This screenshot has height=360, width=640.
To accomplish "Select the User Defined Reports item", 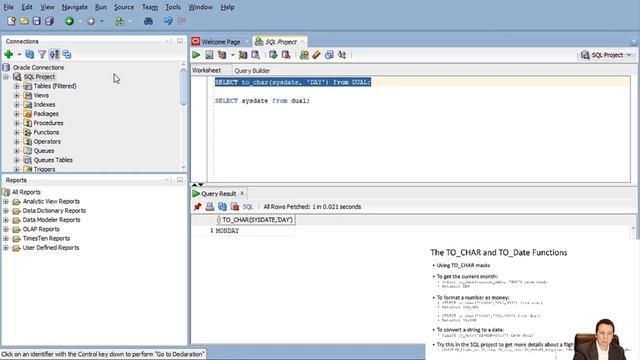I will [51, 248].
